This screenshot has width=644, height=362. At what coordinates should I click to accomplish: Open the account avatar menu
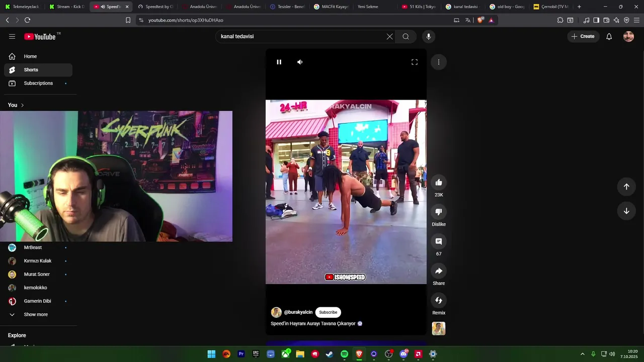click(628, 36)
